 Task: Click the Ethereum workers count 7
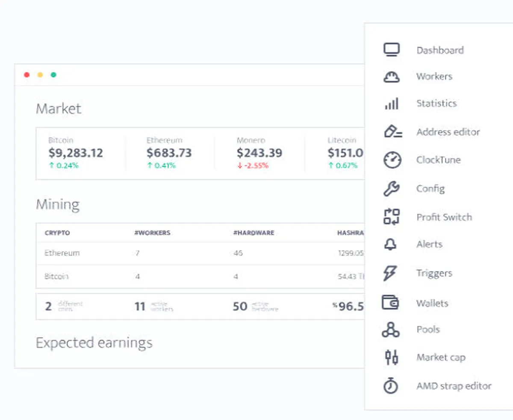point(137,253)
